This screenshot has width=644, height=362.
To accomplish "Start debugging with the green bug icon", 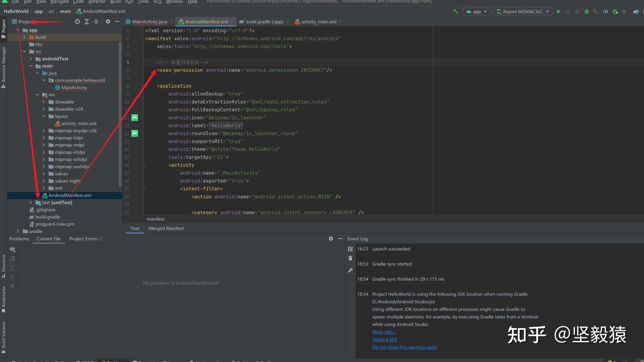I will point(587,11).
